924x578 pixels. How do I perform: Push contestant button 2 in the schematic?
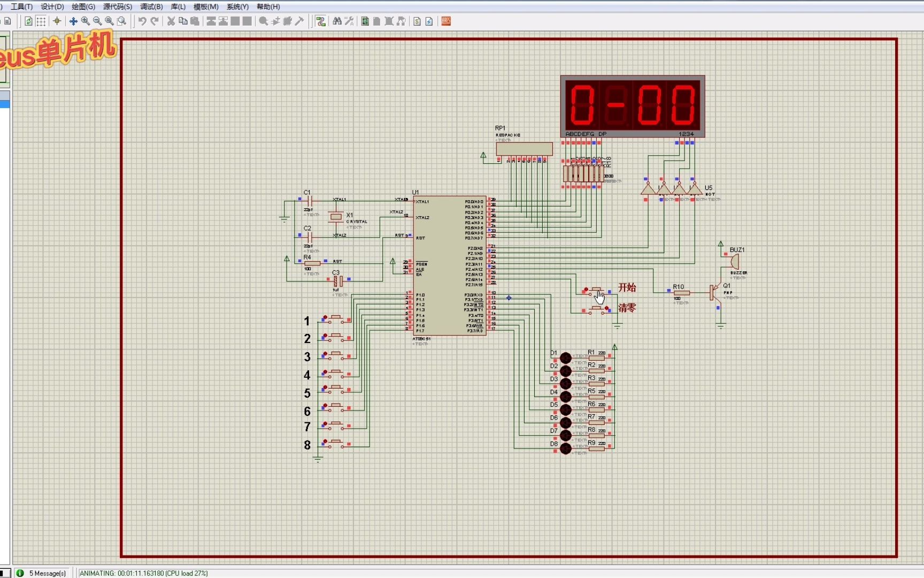click(x=336, y=337)
